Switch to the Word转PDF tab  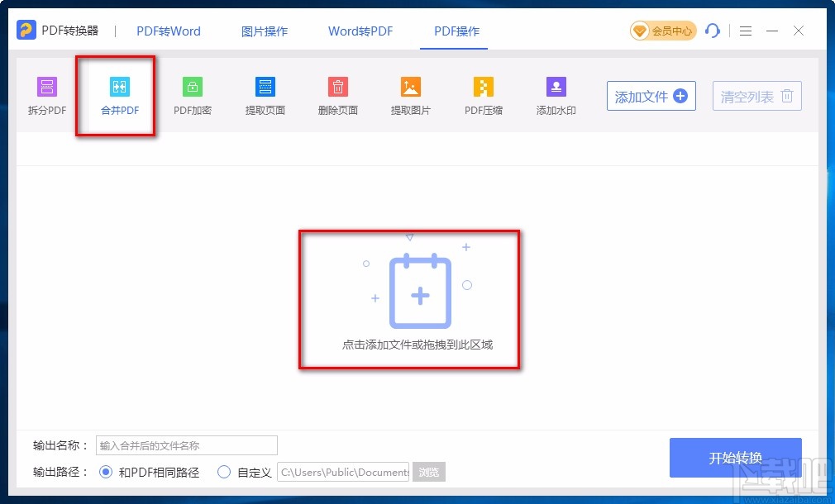[360, 31]
